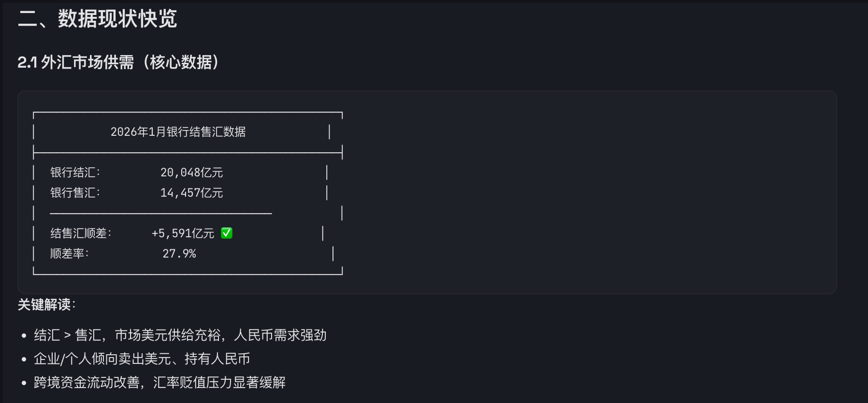Image resolution: width=868 pixels, height=403 pixels.
Task: Click the value 20,048亿元
Action: pos(191,173)
